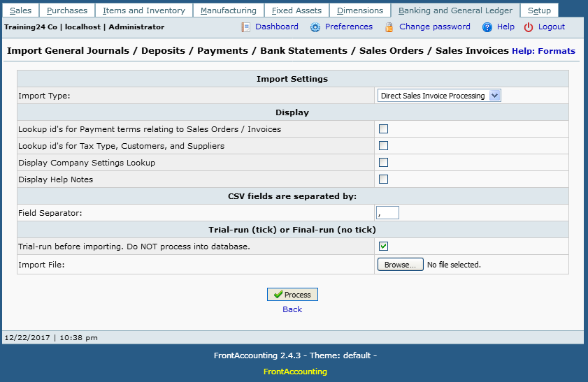Switch to the Sales tab

point(20,10)
